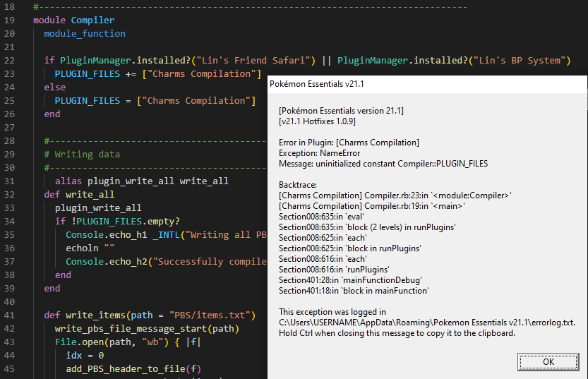Image resolution: width=588 pixels, height=379 pixels.
Task: Click line number 41 in the gutter
Action: point(9,315)
